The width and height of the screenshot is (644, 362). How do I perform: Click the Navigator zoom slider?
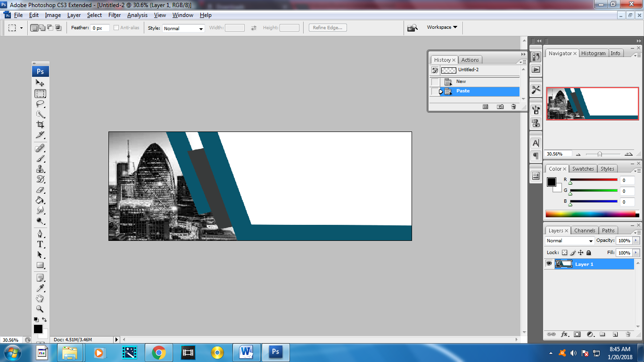pos(600,154)
